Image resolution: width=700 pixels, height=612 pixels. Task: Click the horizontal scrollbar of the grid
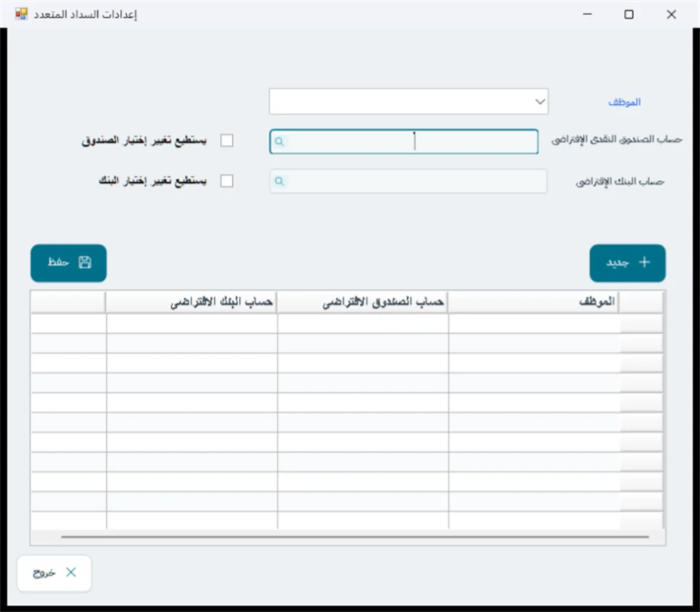click(355, 537)
